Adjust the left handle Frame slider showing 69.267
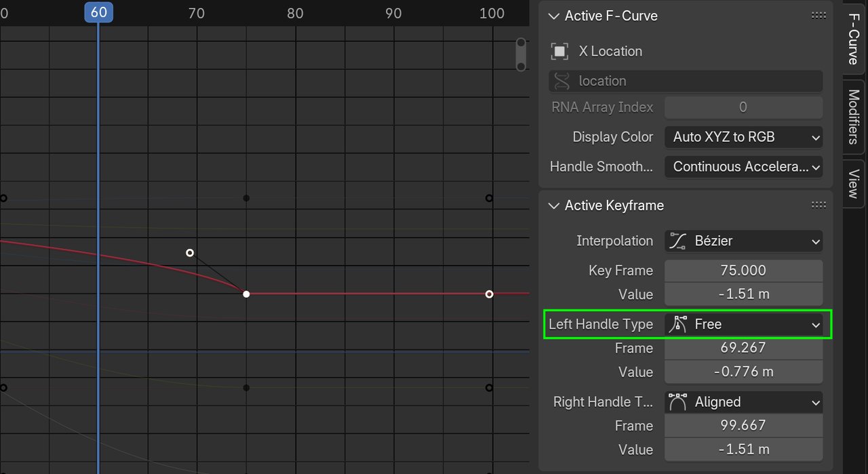This screenshot has height=474, width=868. point(743,348)
